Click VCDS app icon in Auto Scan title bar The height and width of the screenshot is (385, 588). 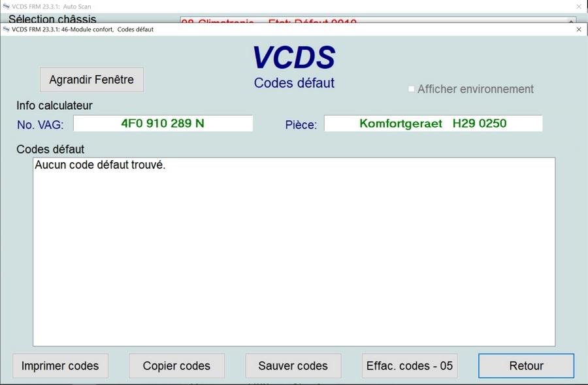(x=6, y=7)
